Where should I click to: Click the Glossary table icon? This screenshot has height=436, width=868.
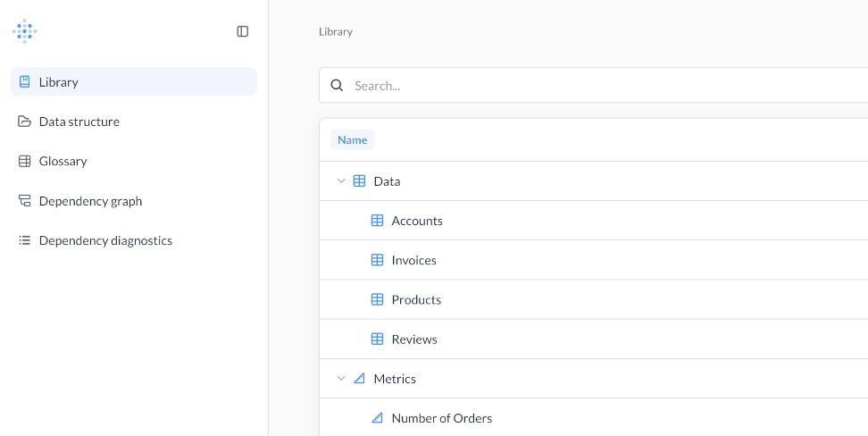click(24, 161)
